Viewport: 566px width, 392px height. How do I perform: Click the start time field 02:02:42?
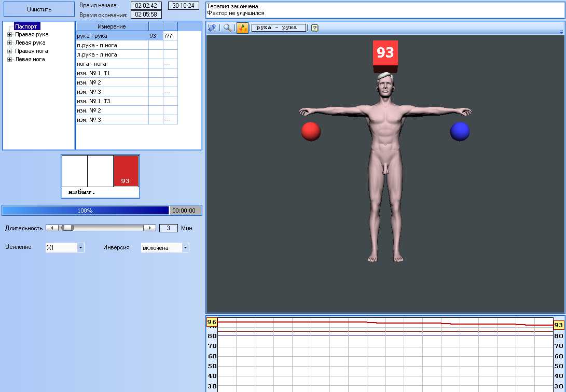point(146,6)
